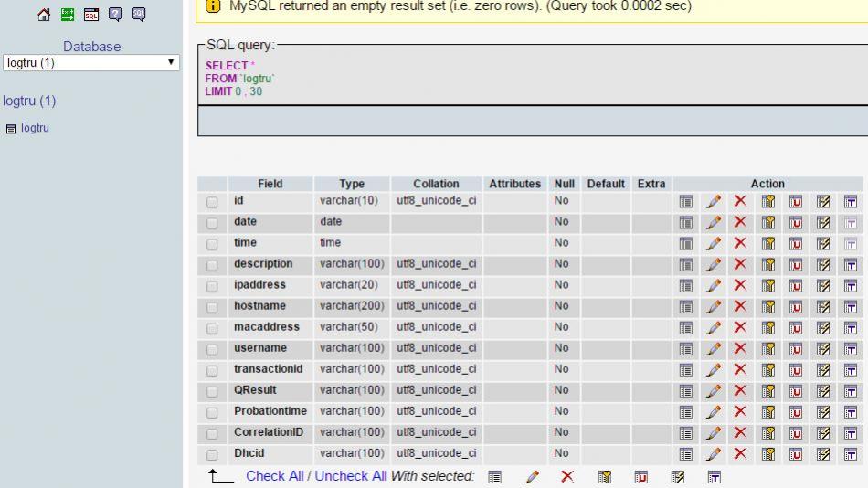Click the SELECT keyword in SQL query

[227, 66]
